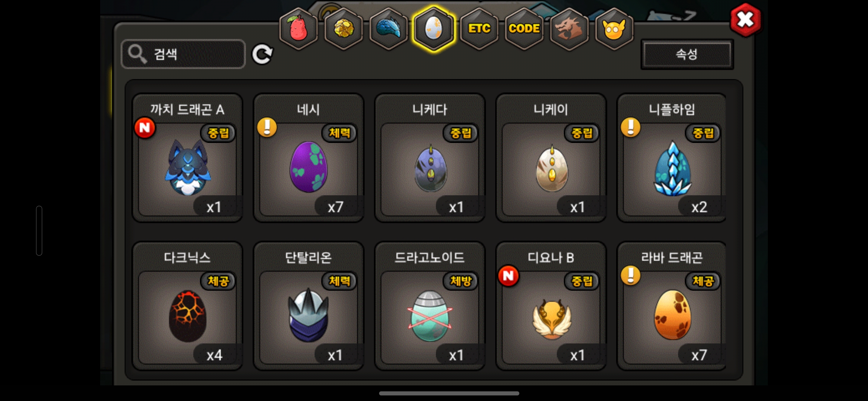Open the red fruit food tab
The height and width of the screenshot is (401, 868).
pyautogui.click(x=299, y=29)
